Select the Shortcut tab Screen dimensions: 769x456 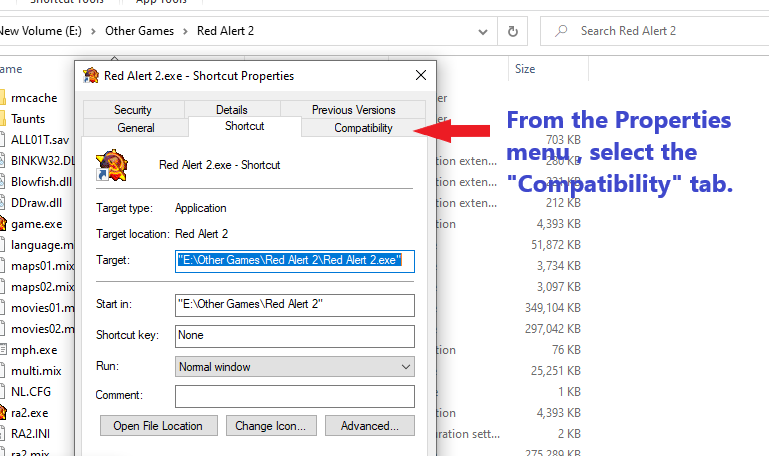pyautogui.click(x=245, y=127)
